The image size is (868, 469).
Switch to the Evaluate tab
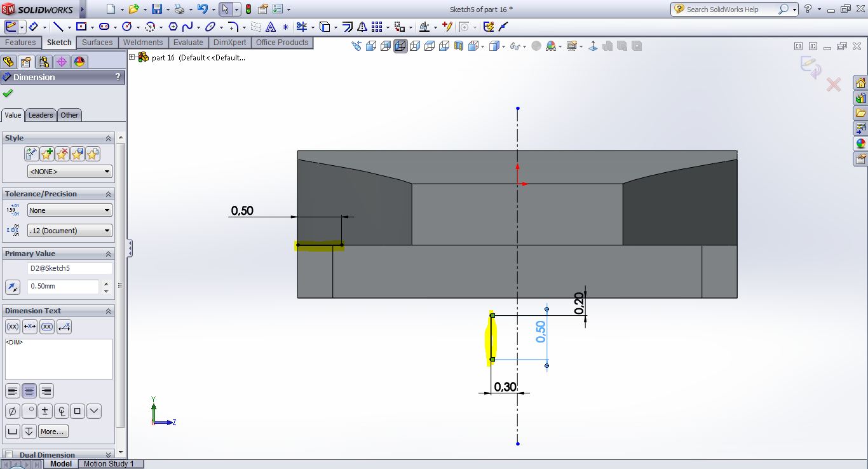click(188, 43)
